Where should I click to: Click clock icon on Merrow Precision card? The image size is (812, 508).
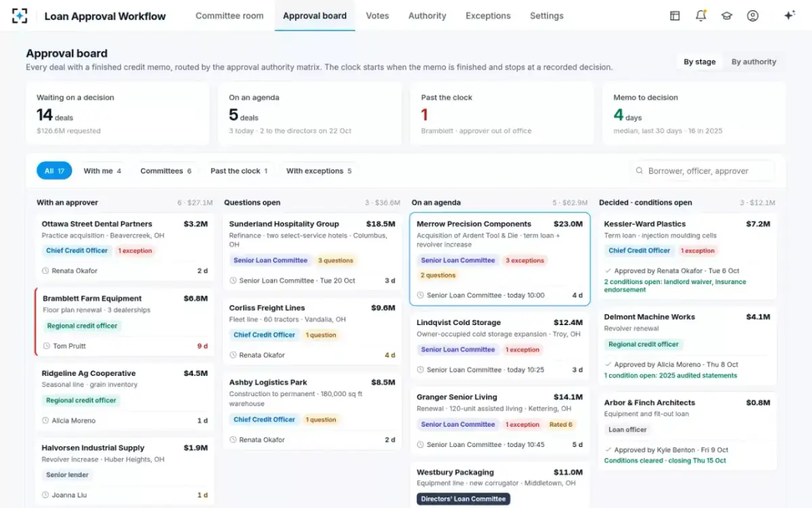[421, 295]
